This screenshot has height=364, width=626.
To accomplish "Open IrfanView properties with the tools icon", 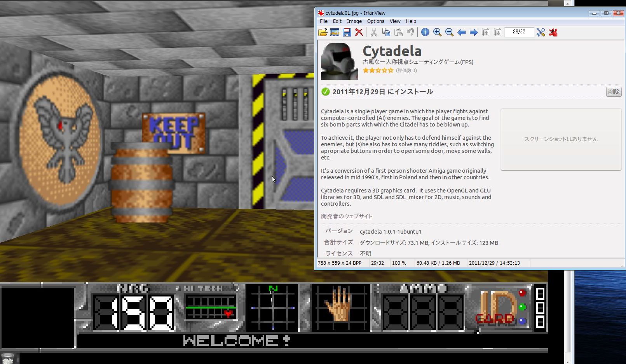I will tap(541, 32).
